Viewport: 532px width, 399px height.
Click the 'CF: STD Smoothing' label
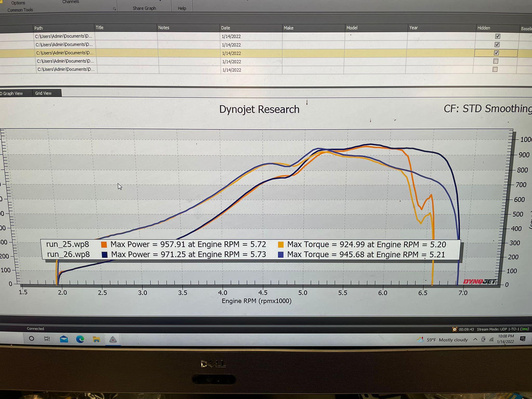click(x=488, y=109)
